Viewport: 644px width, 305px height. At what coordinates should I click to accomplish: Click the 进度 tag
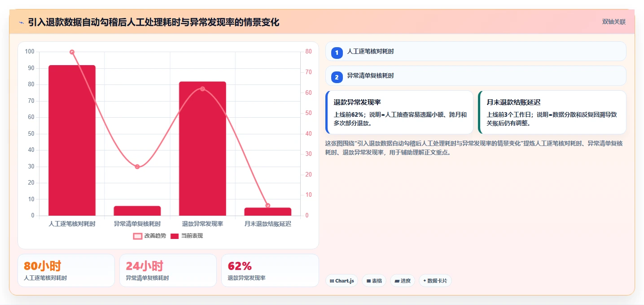[x=403, y=281]
